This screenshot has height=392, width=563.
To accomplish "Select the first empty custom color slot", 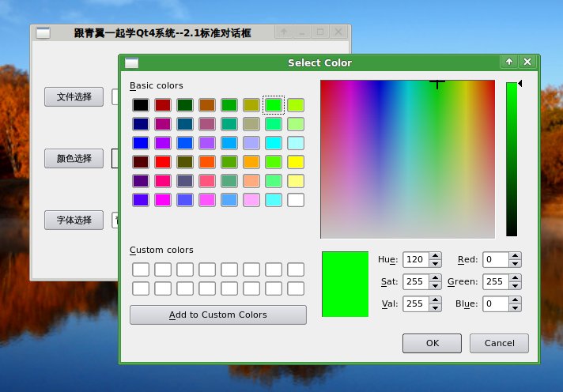I will [x=141, y=269].
